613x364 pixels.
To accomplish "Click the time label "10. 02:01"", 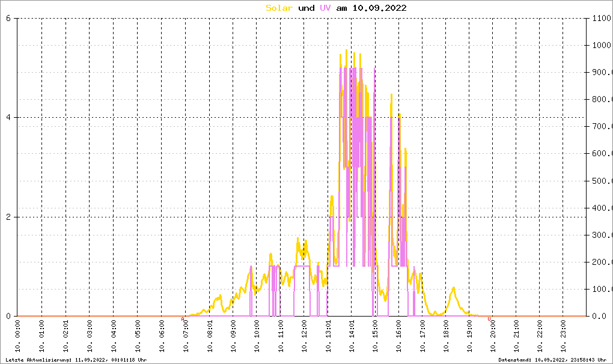I will point(66,336).
